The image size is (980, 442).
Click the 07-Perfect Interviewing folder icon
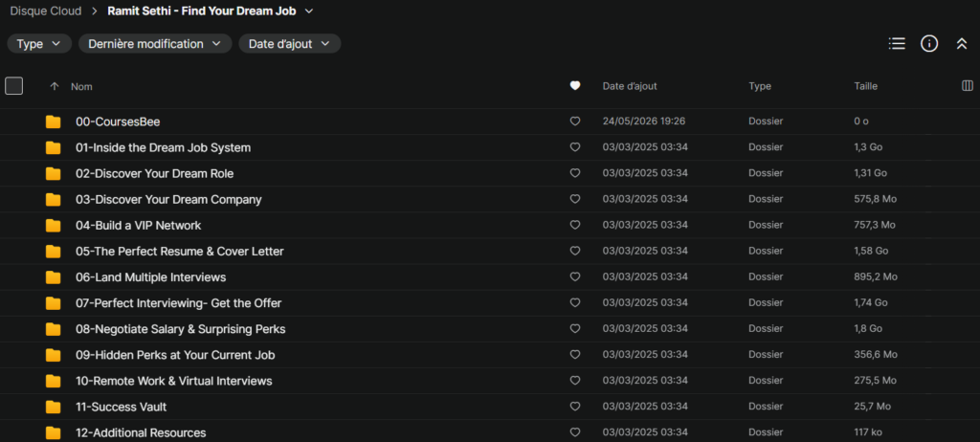pos(54,303)
